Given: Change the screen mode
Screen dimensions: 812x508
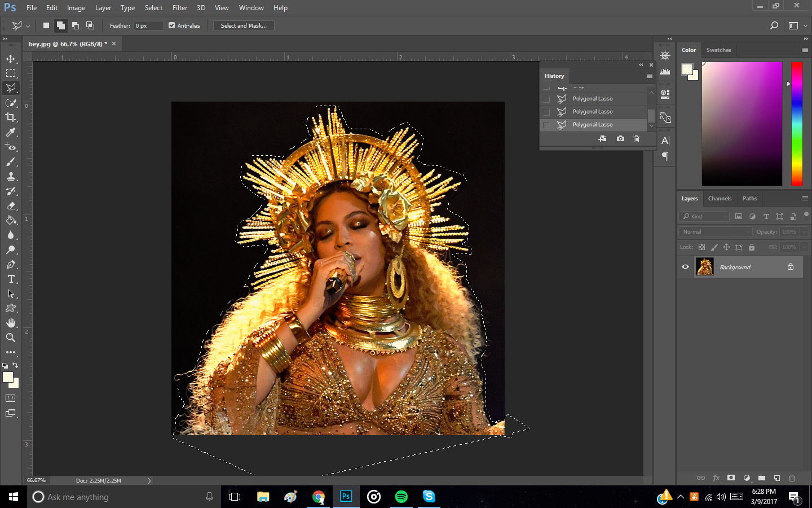Looking at the screenshot, I should point(11,413).
